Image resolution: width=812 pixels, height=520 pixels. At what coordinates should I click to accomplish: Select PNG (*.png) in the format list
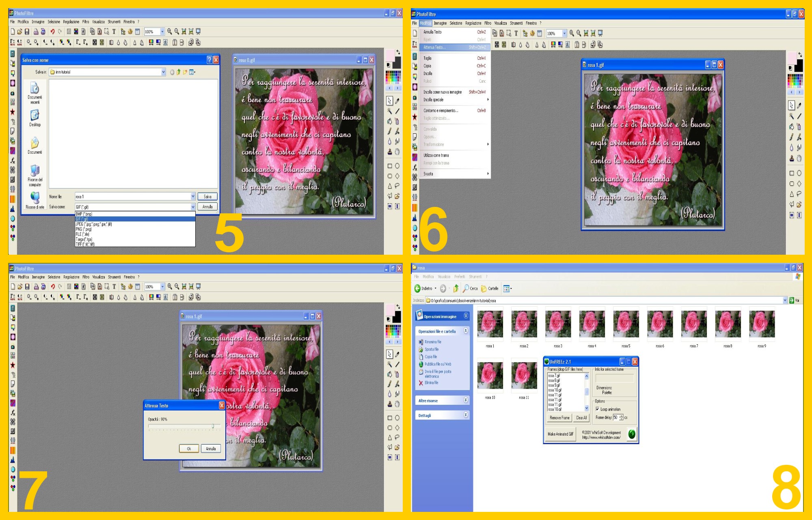(84, 229)
